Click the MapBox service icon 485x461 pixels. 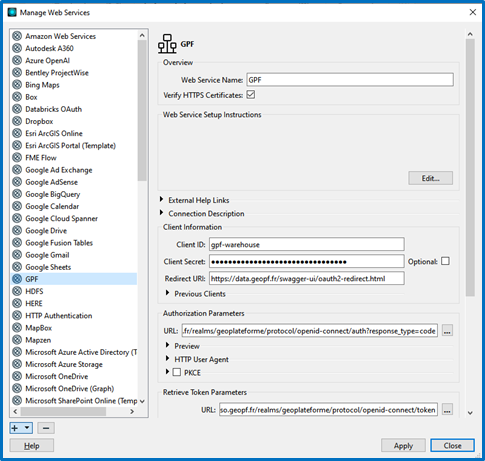[17, 328]
